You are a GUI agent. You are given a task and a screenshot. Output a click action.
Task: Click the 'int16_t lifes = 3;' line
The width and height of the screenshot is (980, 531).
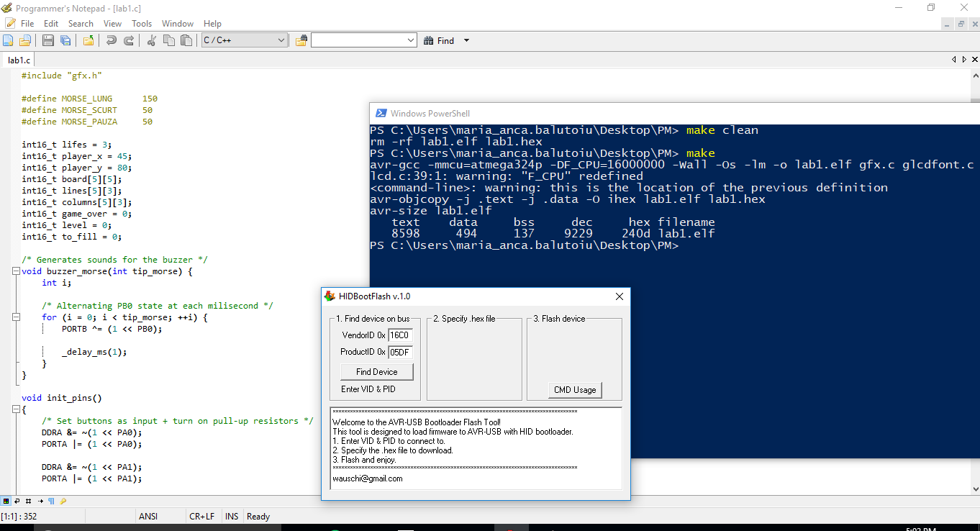67,145
